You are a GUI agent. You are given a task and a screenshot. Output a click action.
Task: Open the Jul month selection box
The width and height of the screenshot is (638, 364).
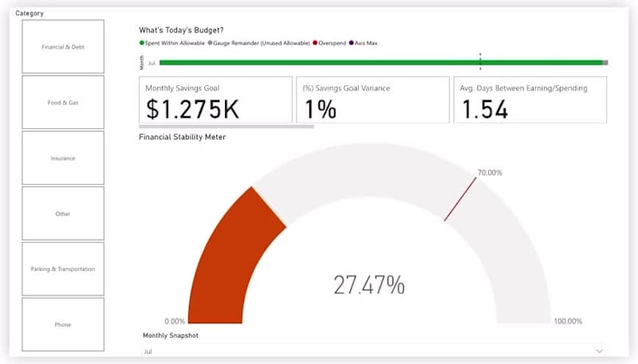[x=373, y=351]
